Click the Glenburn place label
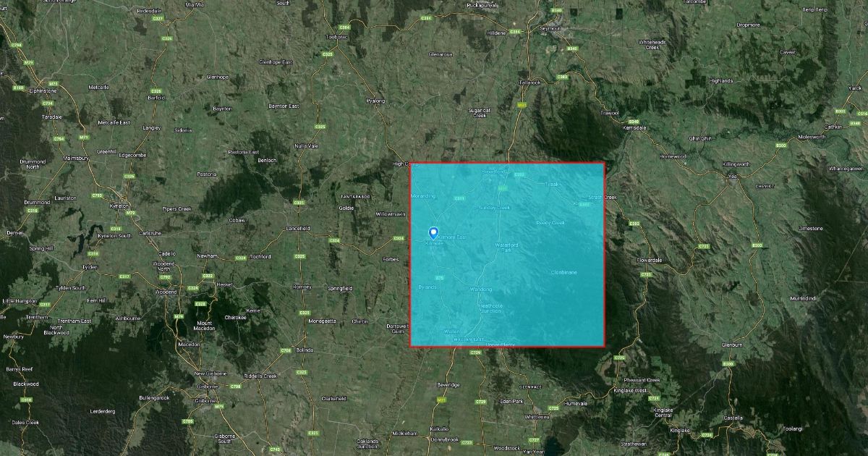This screenshot has height=456, width=868. click(731, 345)
